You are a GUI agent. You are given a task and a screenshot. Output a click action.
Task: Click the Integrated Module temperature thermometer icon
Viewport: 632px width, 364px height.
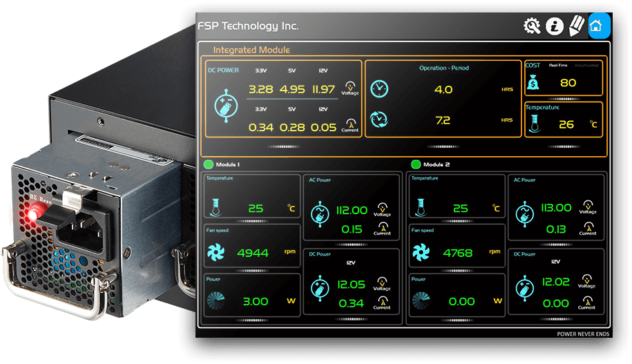[535, 124]
